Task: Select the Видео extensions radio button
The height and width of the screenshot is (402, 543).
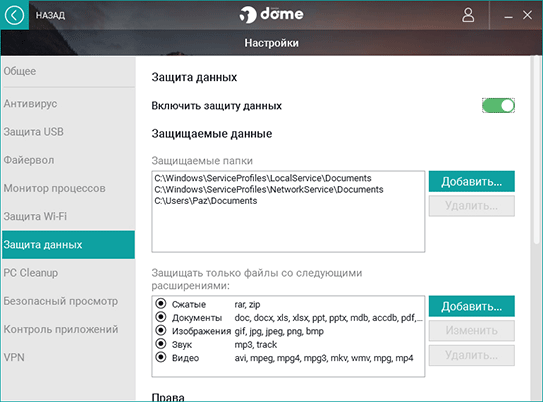Action: [x=161, y=357]
